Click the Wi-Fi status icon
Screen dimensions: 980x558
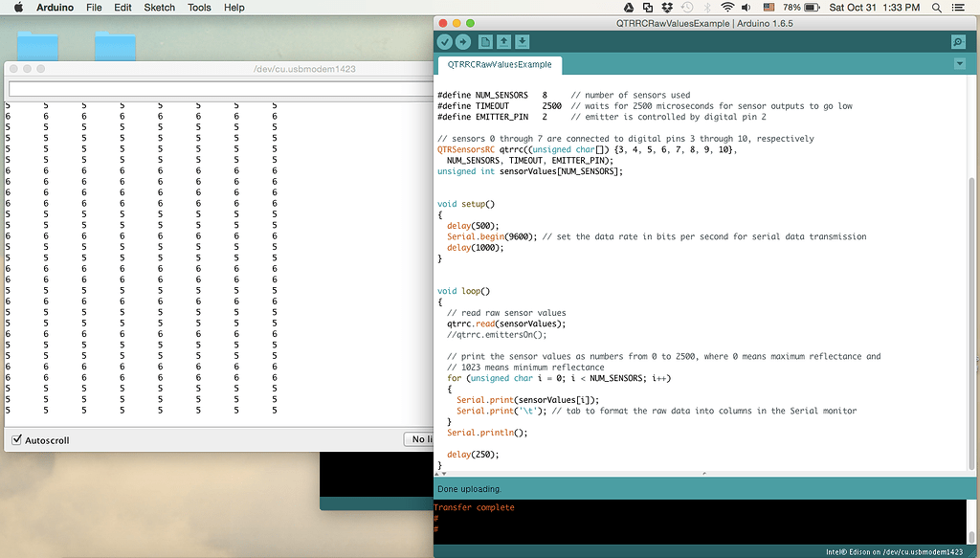(x=727, y=8)
